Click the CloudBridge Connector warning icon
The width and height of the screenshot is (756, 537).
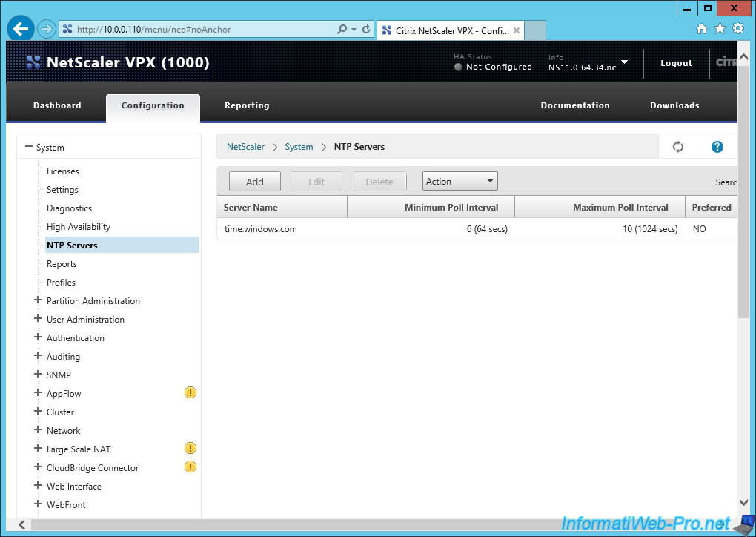(x=190, y=467)
